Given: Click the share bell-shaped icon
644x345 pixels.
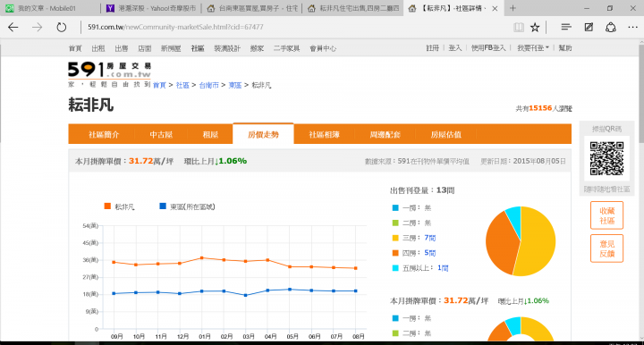Looking at the screenshot, I should click(611, 27).
